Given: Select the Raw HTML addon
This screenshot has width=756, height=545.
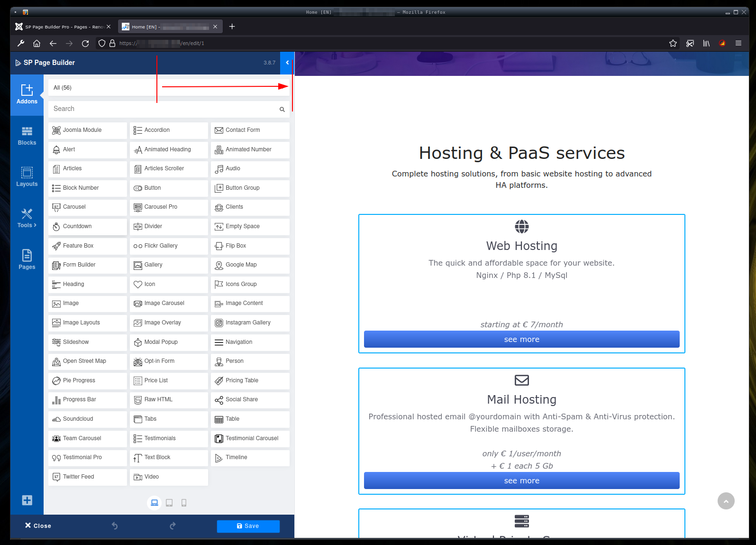Looking at the screenshot, I should (169, 400).
